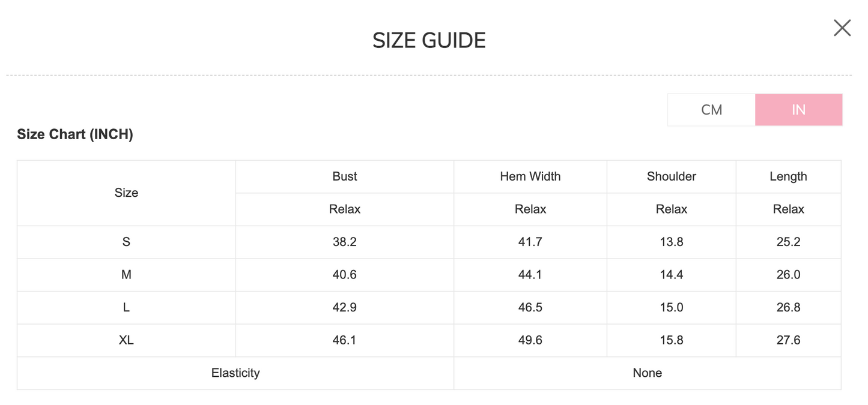Click hem width value 49.6
Screen dimensions: 868x405
click(530, 340)
